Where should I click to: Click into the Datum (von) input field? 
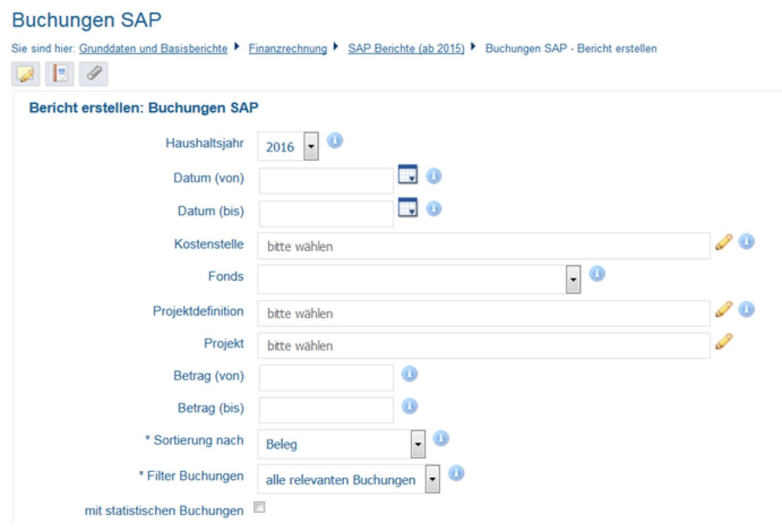(326, 181)
